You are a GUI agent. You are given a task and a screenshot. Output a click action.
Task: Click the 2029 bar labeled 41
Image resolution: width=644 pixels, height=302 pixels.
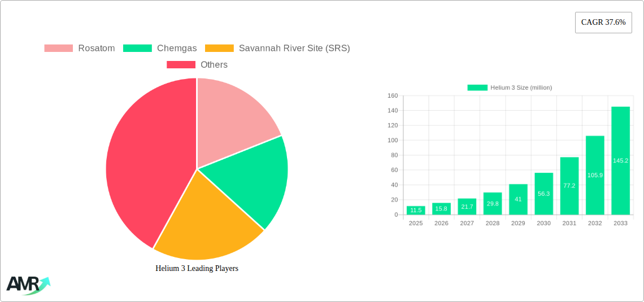tap(518, 199)
